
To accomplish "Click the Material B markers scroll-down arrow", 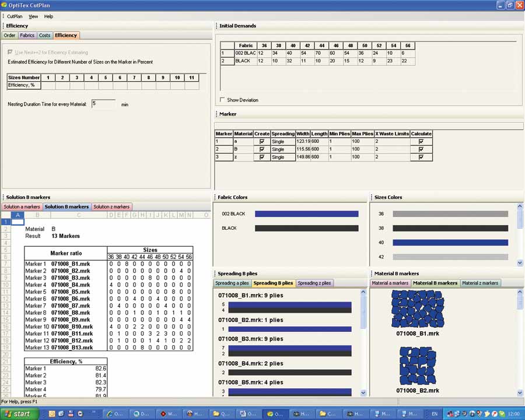I will pos(520,393).
